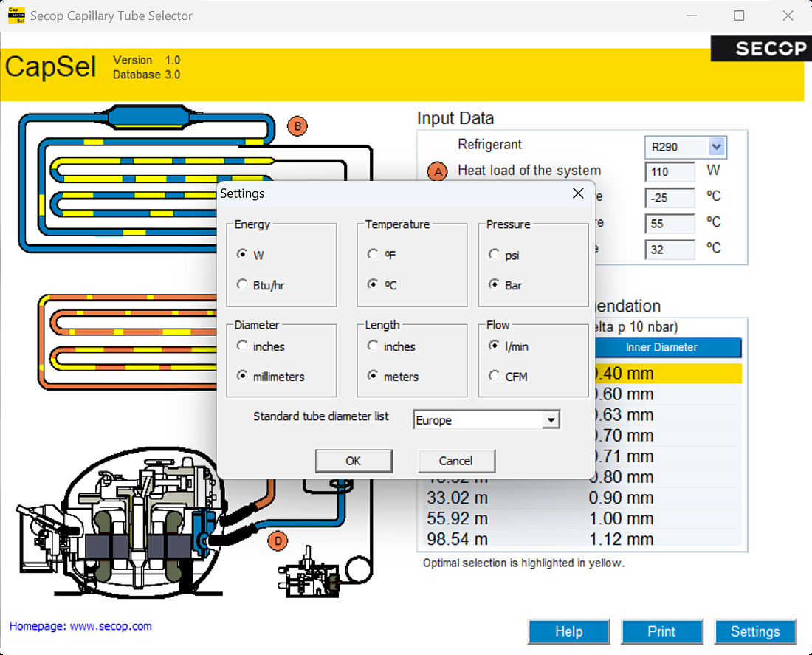
Task: Select the 1.12 mm row at 98.54 m
Action: click(584, 538)
